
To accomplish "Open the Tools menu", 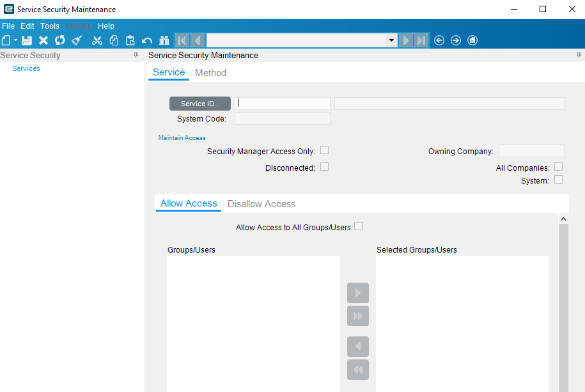I will 50,26.
